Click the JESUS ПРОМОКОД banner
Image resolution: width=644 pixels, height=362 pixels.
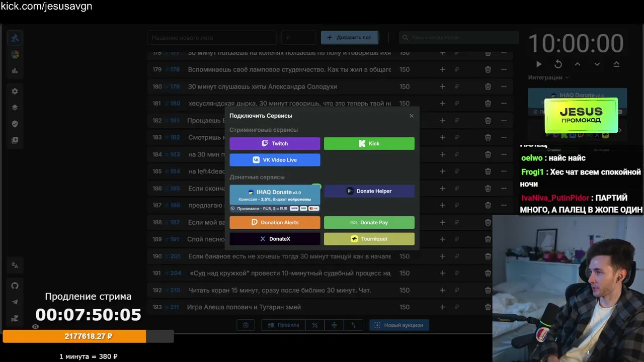coord(581,116)
